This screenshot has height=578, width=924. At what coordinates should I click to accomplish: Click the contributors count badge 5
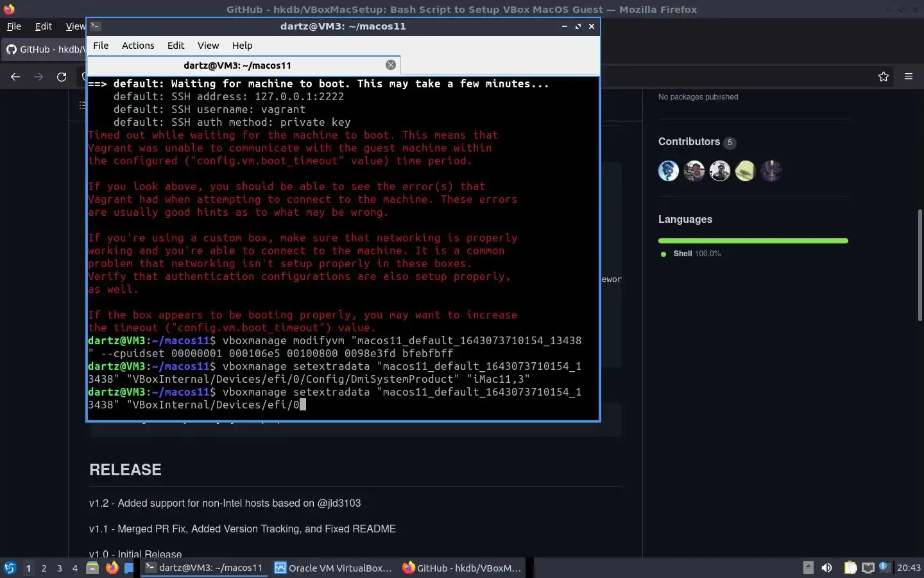[730, 143]
